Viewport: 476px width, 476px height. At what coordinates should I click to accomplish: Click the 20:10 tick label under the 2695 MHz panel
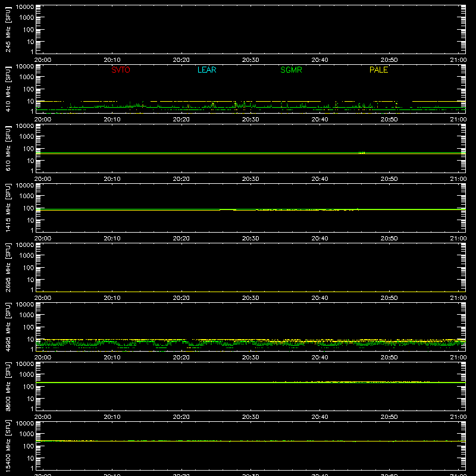(x=112, y=298)
